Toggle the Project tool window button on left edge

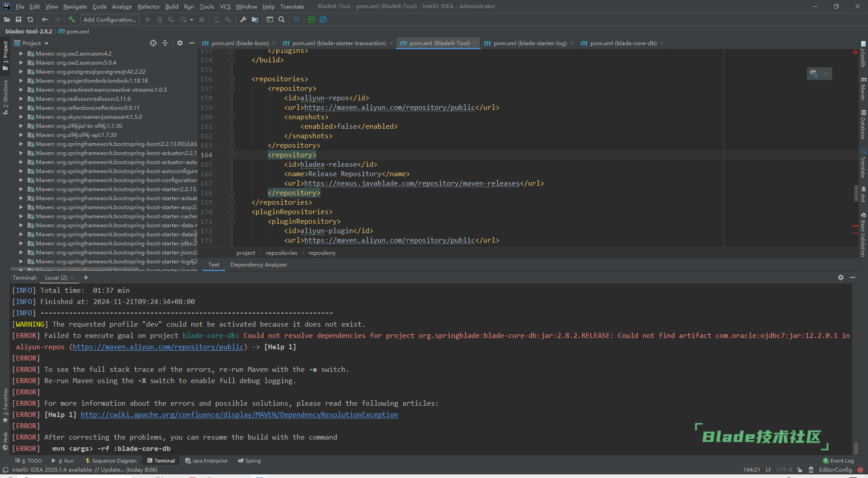tap(5, 56)
